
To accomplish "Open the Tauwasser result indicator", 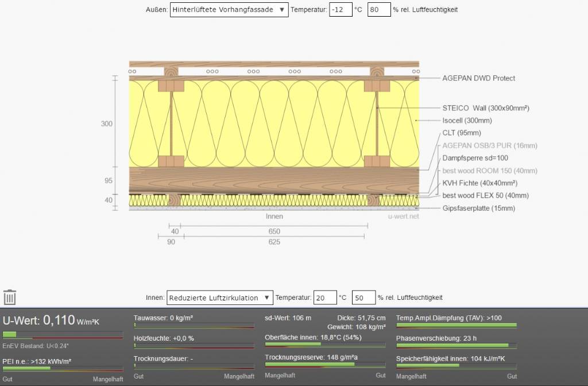I will point(194,325).
